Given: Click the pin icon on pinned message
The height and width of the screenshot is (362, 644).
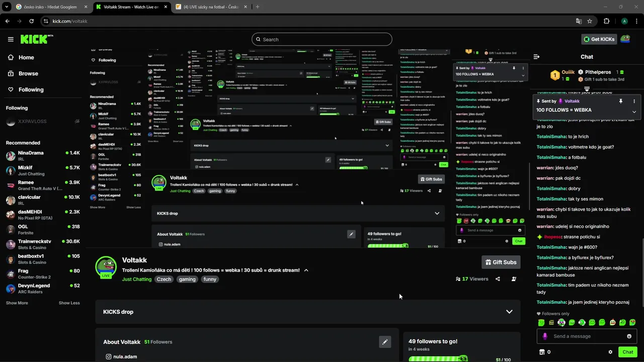Looking at the screenshot, I should [620, 101].
